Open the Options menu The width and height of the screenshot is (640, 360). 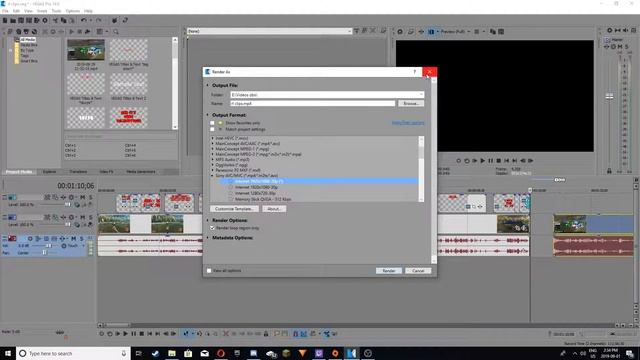coord(73,11)
